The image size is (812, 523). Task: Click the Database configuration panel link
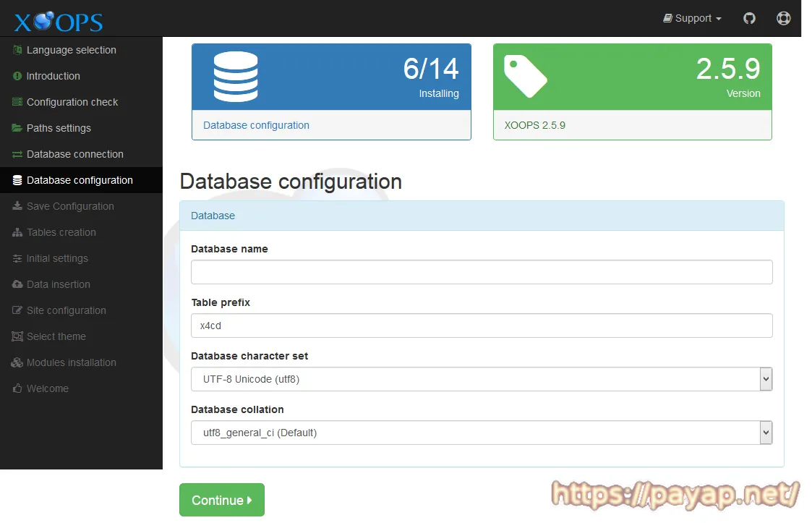click(256, 125)
